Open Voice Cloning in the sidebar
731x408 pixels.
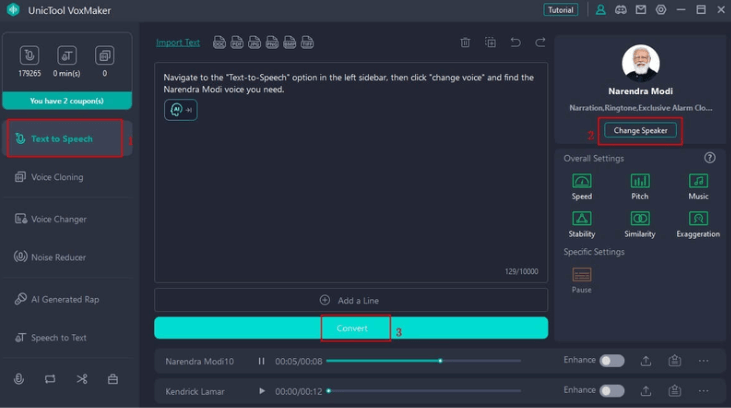coord(57,177)
